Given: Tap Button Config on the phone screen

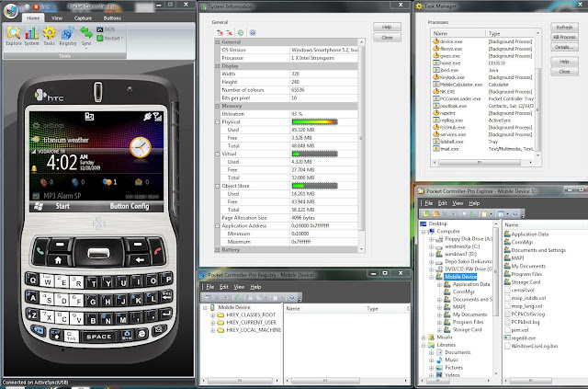Looking at the screenshot, I should (x=130, y=206).
